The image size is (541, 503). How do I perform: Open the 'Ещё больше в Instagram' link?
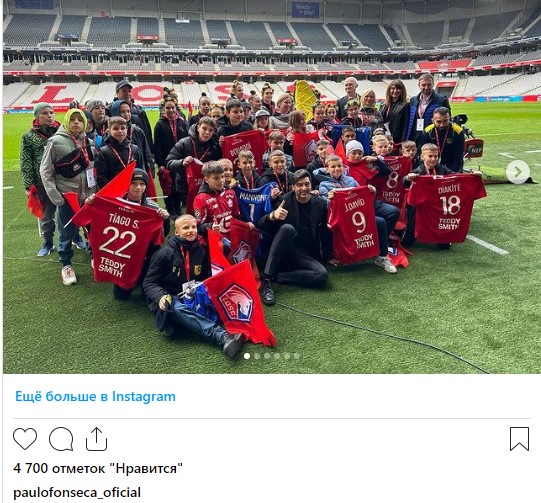point(95,396)
